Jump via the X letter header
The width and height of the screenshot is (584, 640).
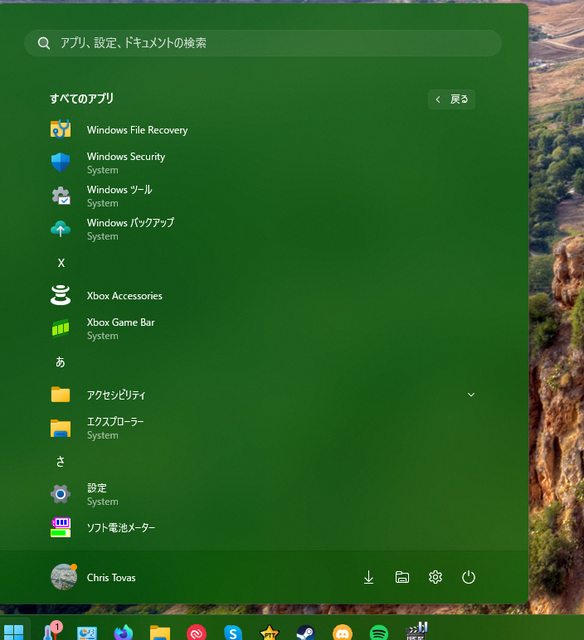61,263
